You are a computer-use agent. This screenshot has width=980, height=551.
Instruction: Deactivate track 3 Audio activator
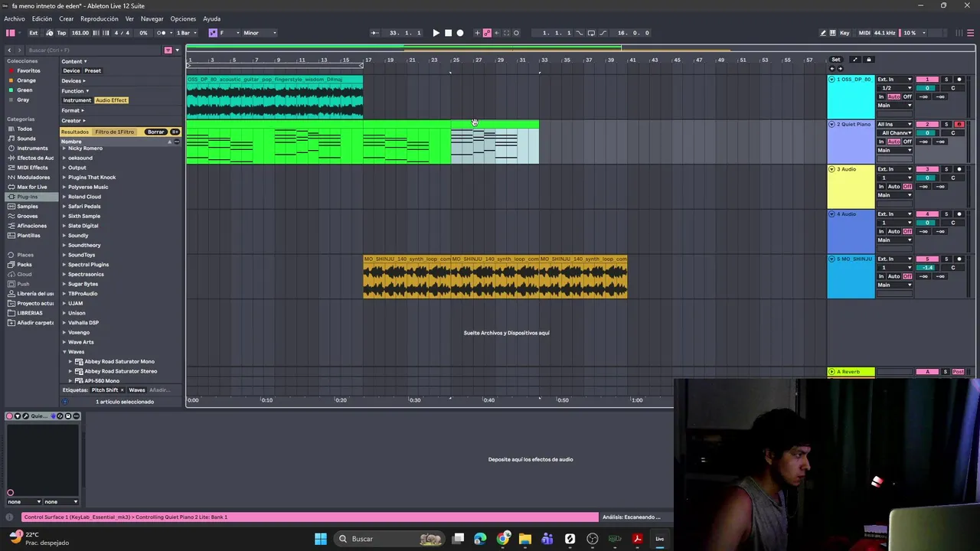pos(927,169)
